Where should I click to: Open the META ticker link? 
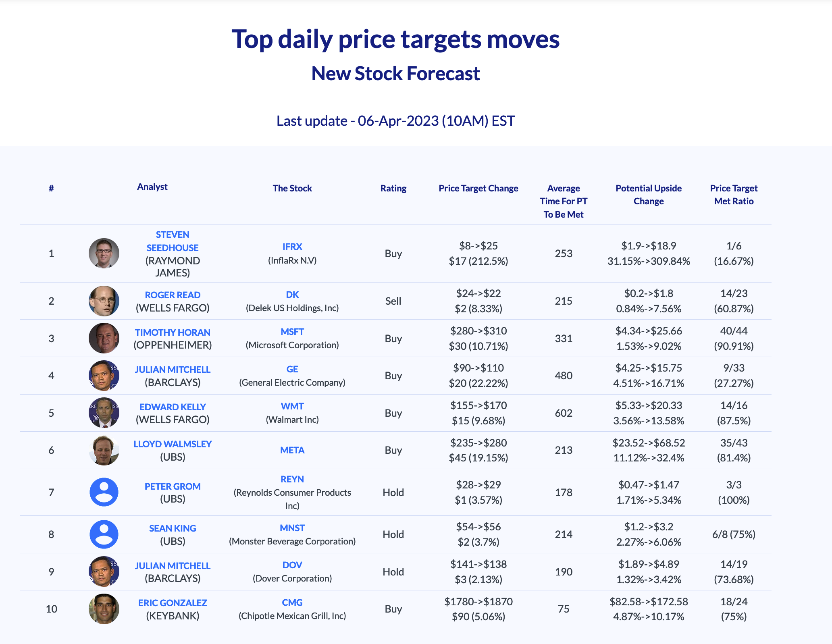(292, 450)
